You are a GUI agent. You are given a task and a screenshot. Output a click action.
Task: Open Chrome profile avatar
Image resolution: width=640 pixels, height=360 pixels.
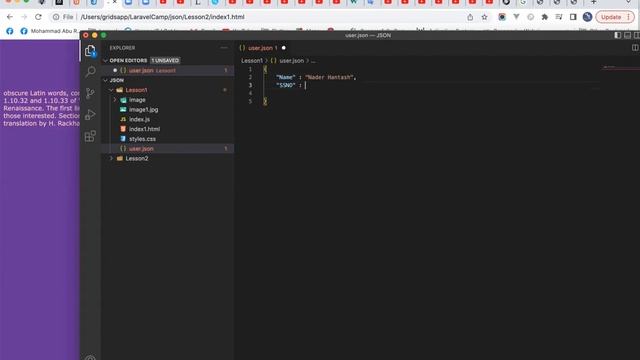[587, 17]
